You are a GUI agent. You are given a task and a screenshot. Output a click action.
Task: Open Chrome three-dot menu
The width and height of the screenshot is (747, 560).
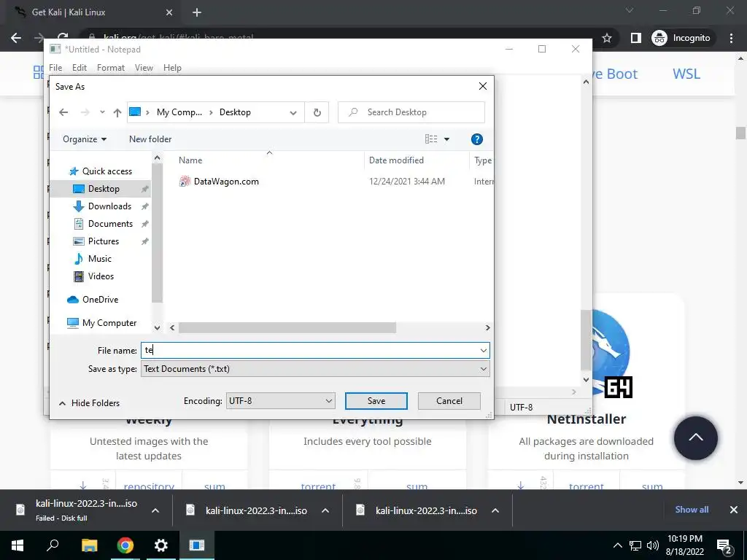(x=731, y=38)
